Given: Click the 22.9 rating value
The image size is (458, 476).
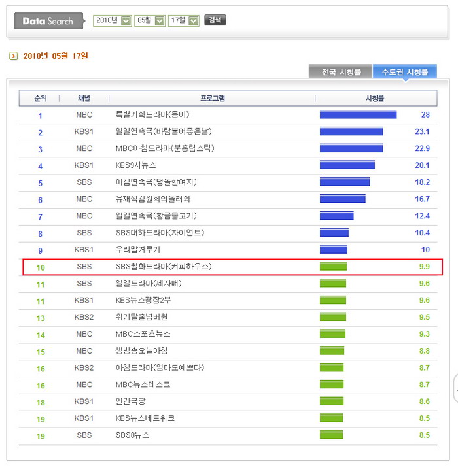Looking at the screenshot, I should click(x=422, y=148).
